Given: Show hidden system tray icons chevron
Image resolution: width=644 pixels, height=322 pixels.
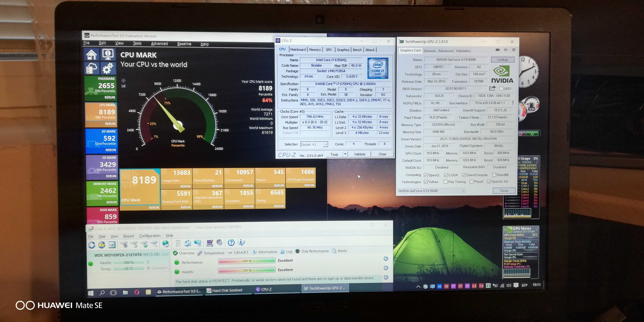Looking at the screenshot, I should (x=418, y=287).
